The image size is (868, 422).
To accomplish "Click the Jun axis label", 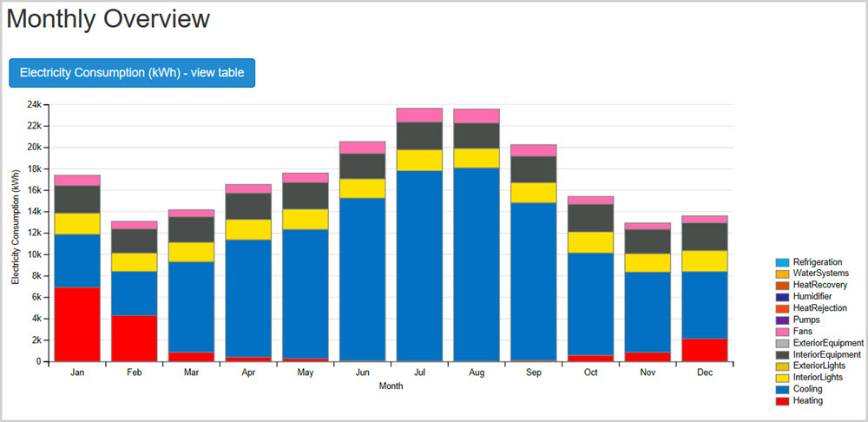I will [363, 373].
